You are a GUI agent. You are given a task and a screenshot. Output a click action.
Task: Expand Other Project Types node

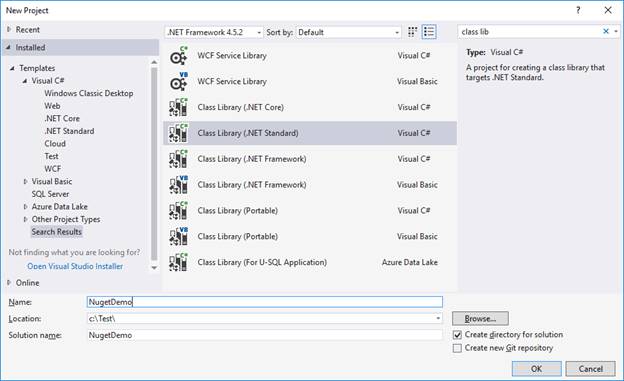25,219
